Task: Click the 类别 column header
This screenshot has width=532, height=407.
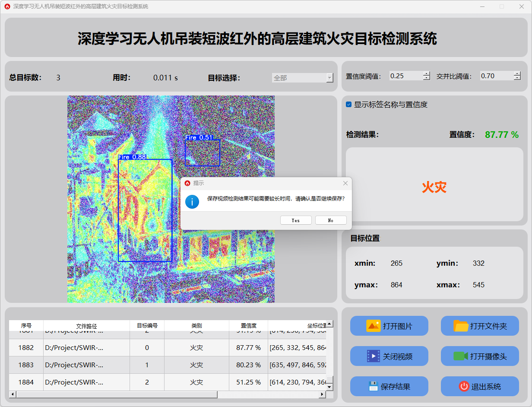Action: [x=196, y=326]
